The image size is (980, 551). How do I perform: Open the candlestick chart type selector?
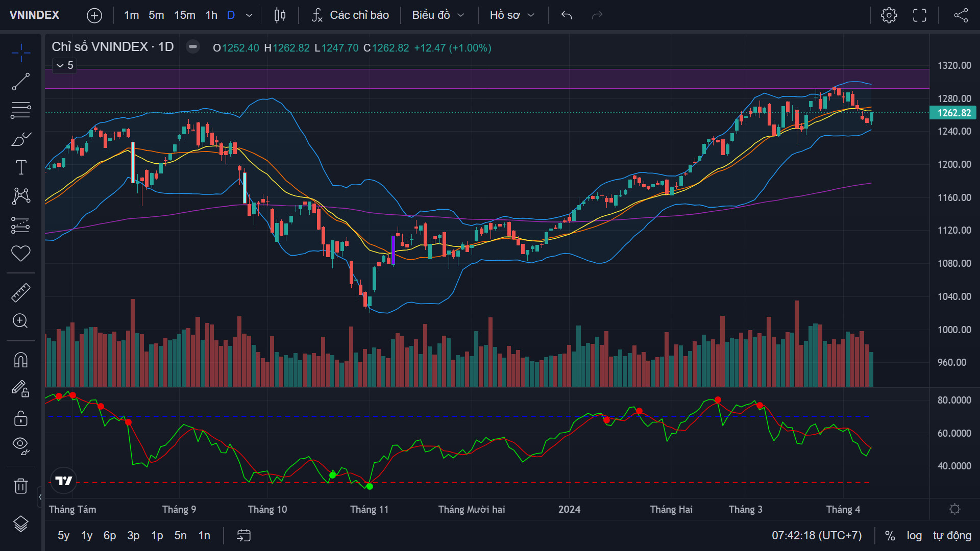coord(280,15)
